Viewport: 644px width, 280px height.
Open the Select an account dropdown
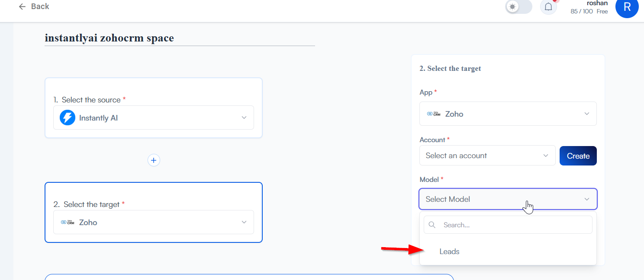click(x=487, y=156)
